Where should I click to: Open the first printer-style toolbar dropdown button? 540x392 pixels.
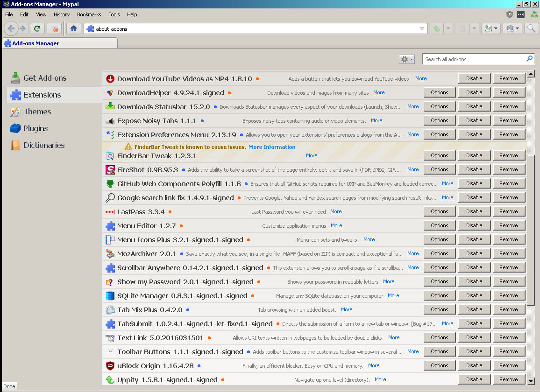[491, 28]
